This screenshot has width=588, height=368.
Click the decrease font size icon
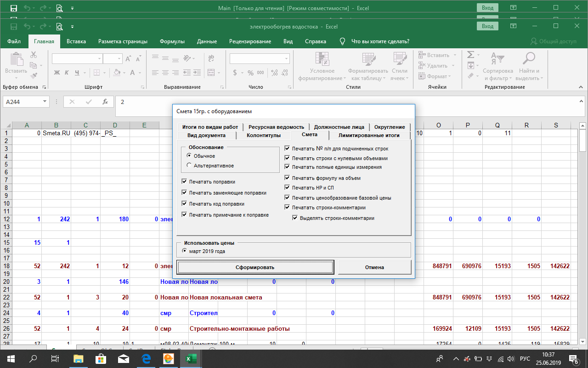tap(139, 59)
